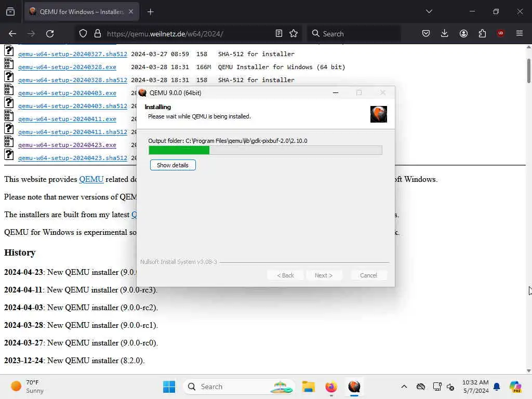Click scrollbar down arrow of the page
Image resolution: width=532 pixels, height=399 pixels.
pyautogui.click(x=528, y=371)
